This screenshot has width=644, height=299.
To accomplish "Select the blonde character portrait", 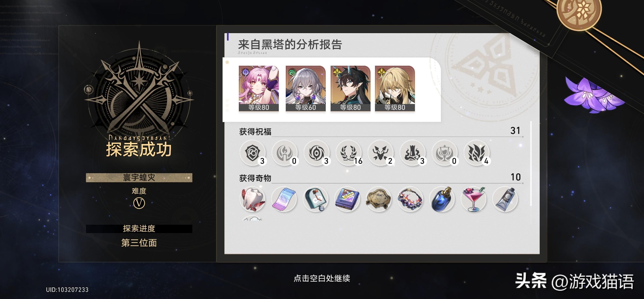I will click(x=395, y=88).
